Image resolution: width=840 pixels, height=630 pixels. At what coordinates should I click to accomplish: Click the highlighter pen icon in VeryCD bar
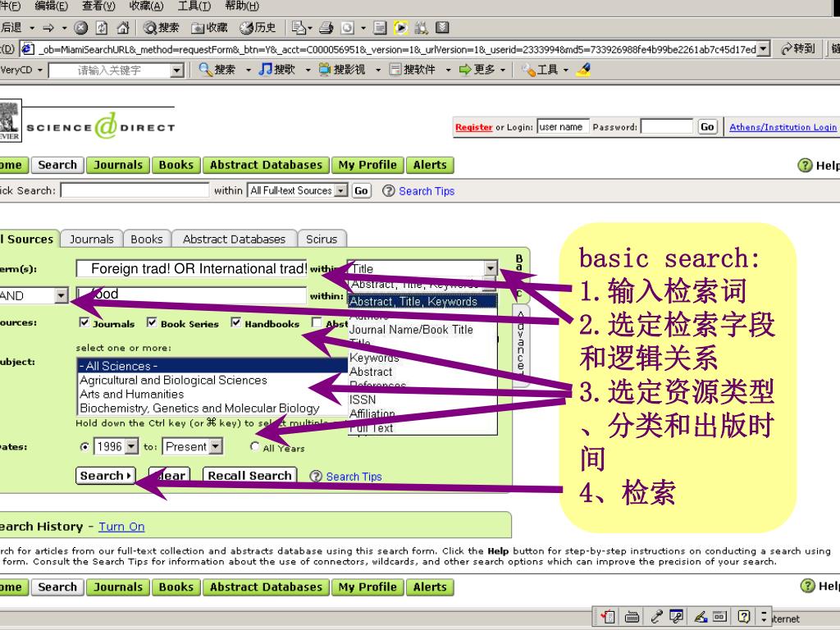583,70
